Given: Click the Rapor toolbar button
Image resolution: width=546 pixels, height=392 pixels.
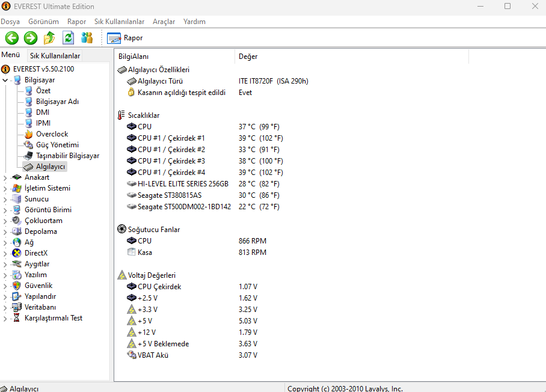Looking at the screenshot, I should pyautogui.click(x=125, y=38).
